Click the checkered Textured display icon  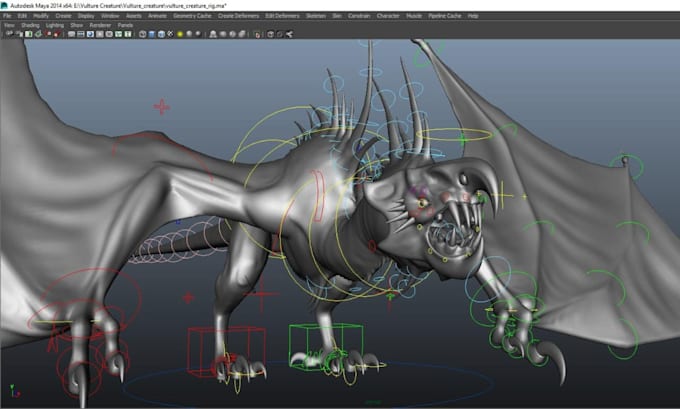coord(170,34)
